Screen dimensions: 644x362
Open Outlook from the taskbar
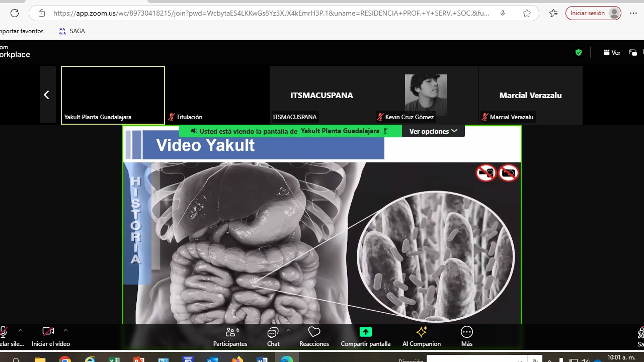(x=213, y=359)
